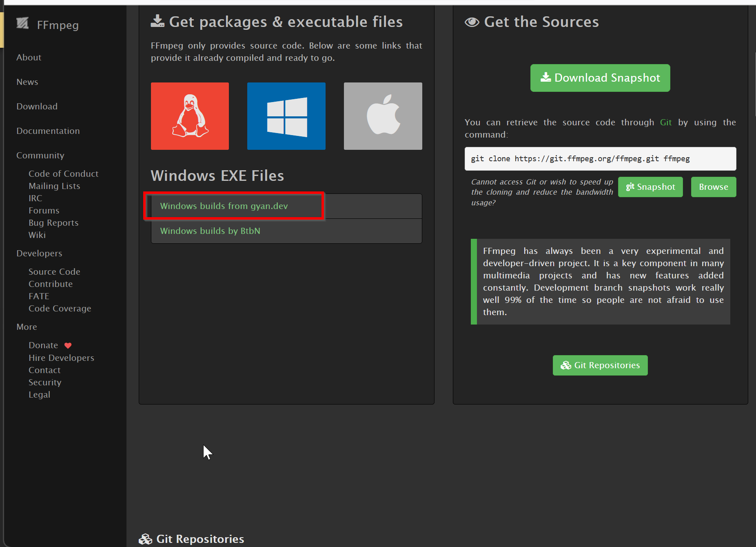Open Wiki link in sidebar
The height and width of the screenshot is (547, 756).
(37, 235)
